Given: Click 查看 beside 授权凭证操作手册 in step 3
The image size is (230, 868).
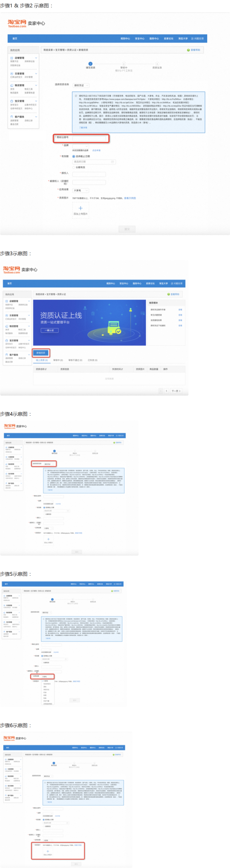Looking at the screenshot, I should 180,310.
